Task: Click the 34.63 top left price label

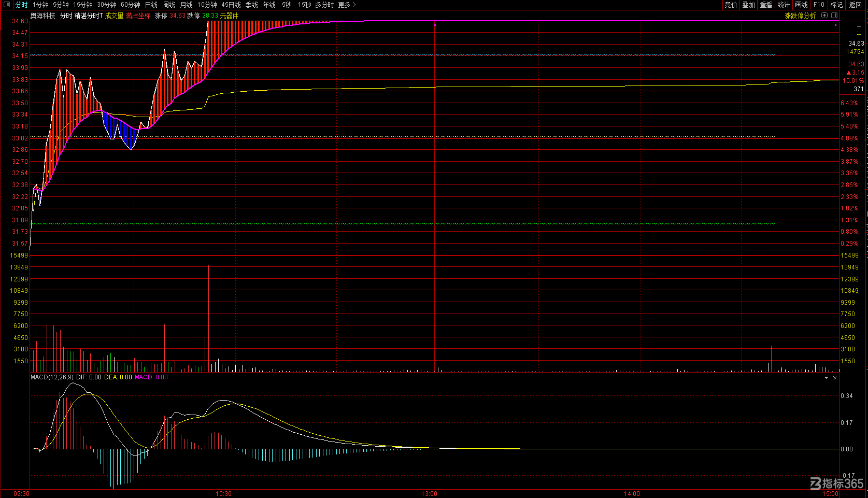Action: (x=20, y=21)
